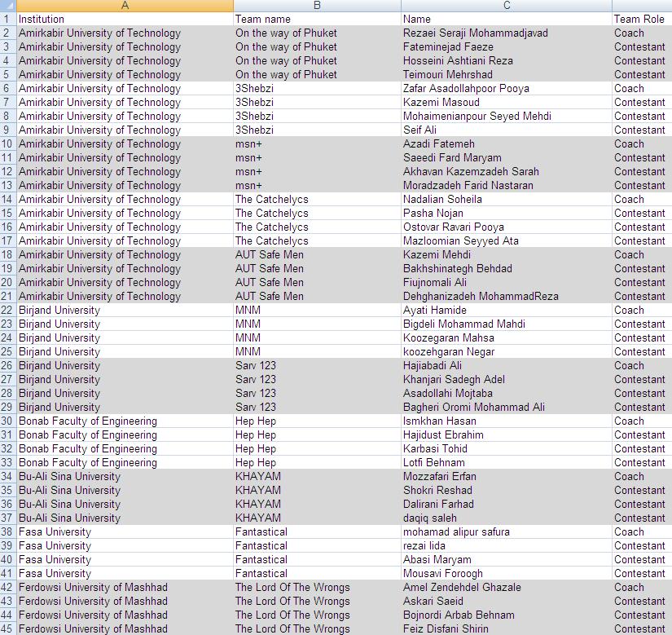
Task: Select cell 'Abasi Maryam'
Action: [507, 559]
